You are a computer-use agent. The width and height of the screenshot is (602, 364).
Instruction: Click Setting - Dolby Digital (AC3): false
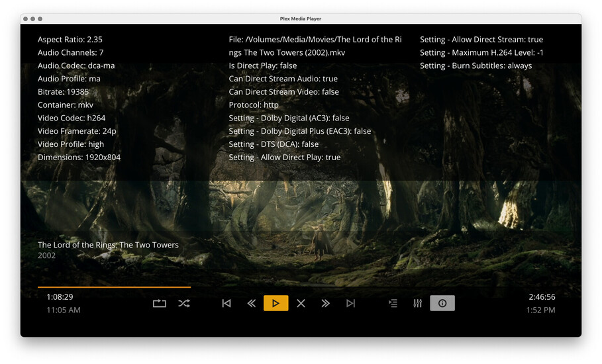coord(289,118)
